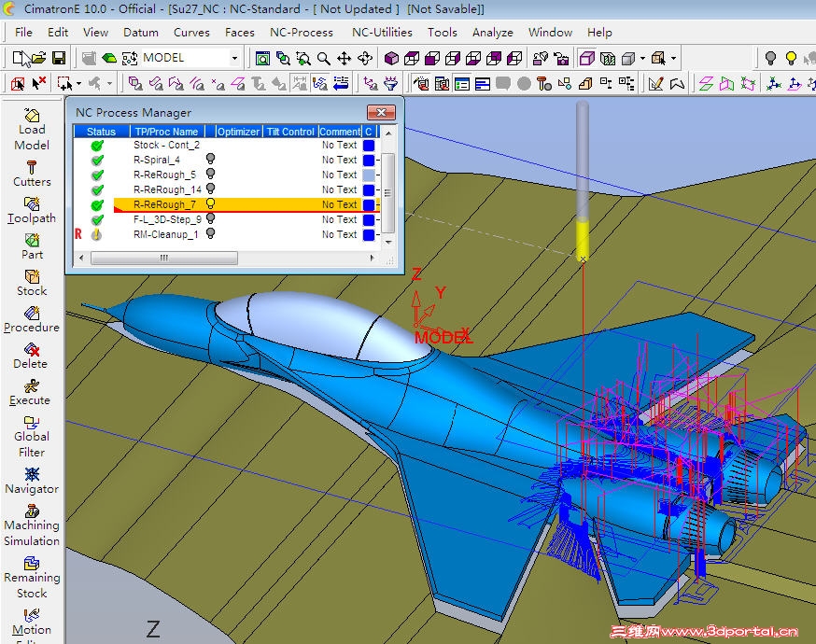Toggle the light bulb for RM-Cleanup_1
The height and width of the screenshot is (644, 816).
(210, 233)
